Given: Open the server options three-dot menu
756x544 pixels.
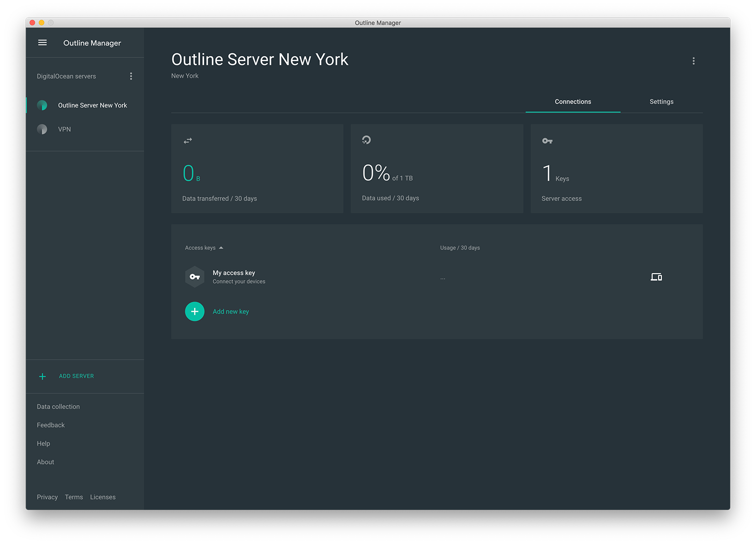Looking at the screenshot, I should point(693,61).
